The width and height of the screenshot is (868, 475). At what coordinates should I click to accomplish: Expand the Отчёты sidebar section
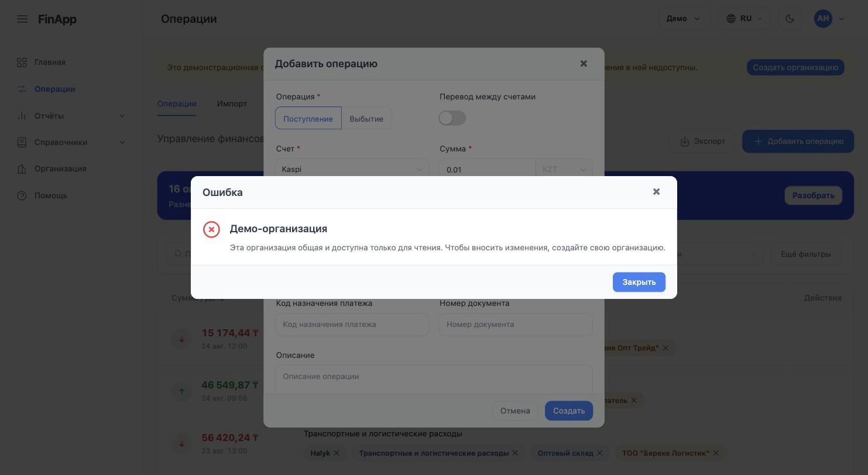71,116
